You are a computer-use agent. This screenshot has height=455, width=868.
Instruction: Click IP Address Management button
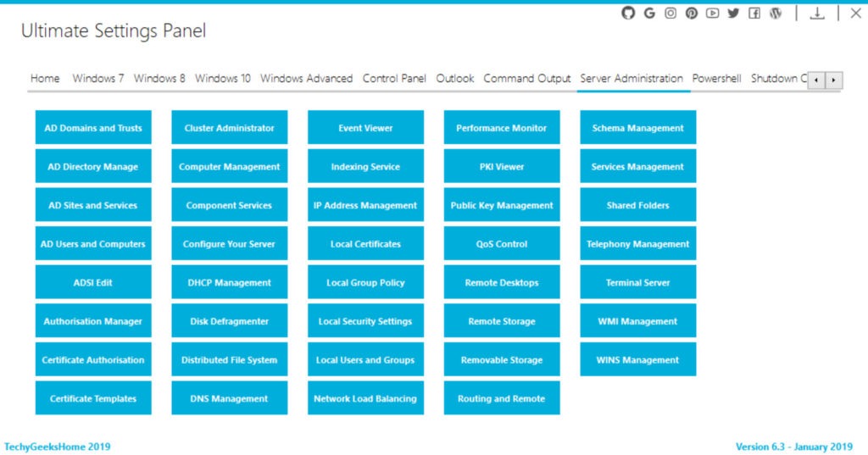click(x=365, y=205)
